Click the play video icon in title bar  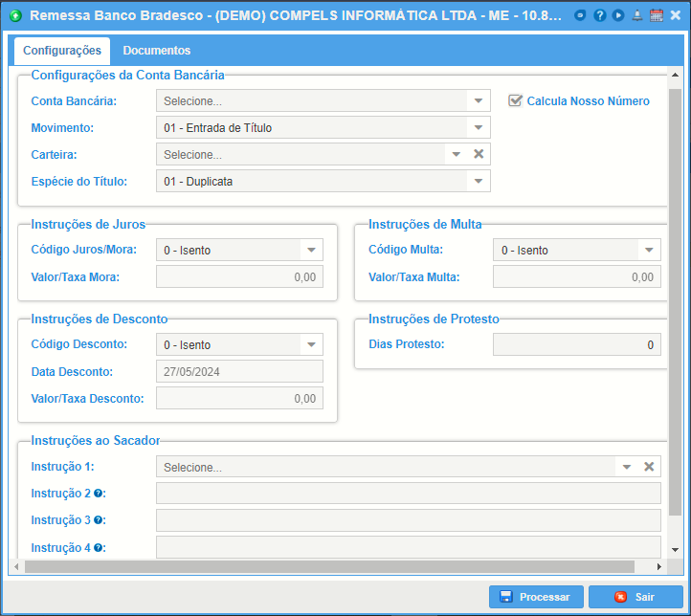click(618, 15)
